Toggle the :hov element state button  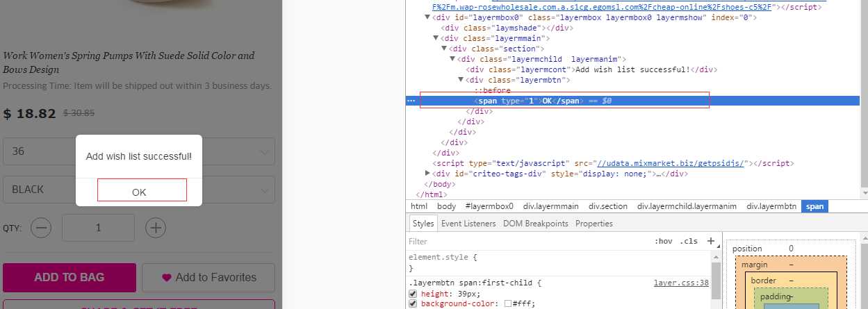tap(664, 242)
